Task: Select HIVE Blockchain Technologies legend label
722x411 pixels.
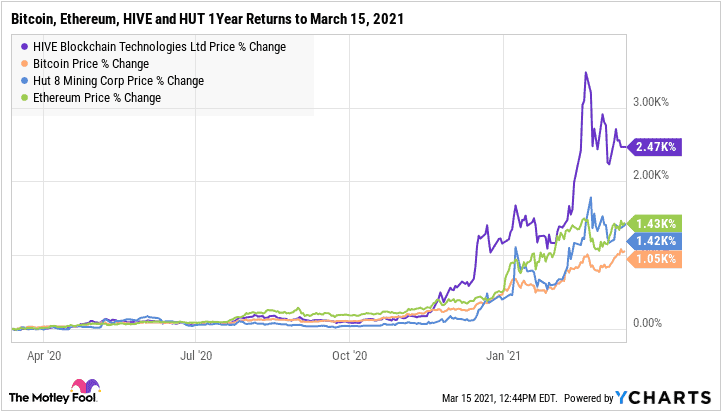Action: (159, 47)
